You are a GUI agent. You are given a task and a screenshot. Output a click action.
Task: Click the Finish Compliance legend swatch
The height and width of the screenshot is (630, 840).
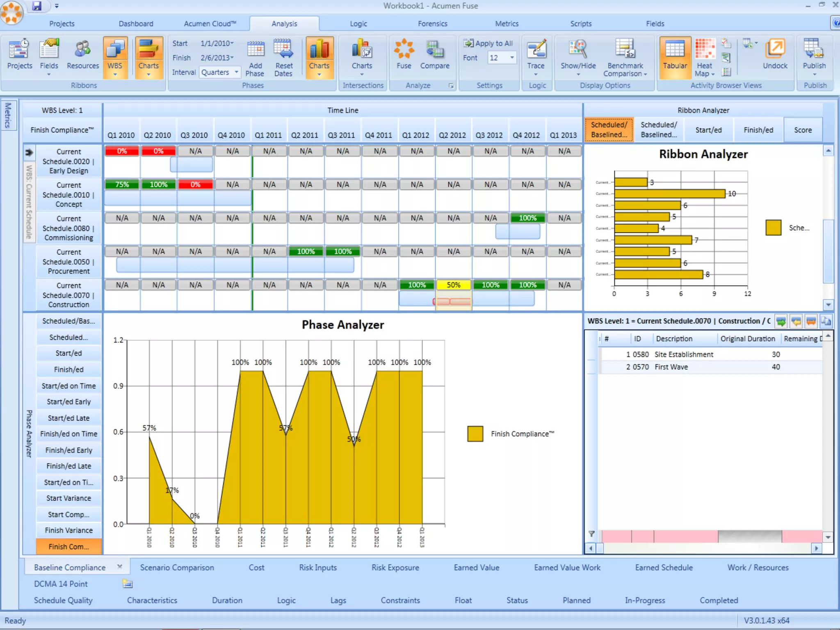(x=475, y=434)
